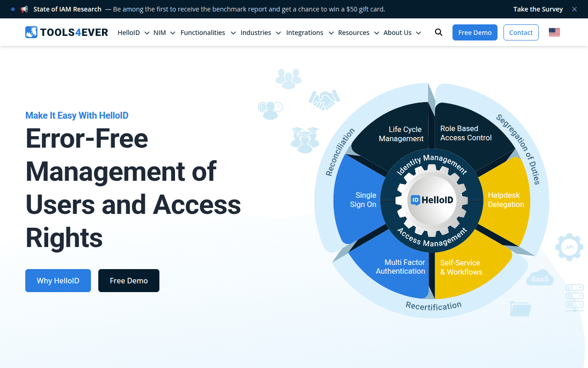Click the handshake icon
588x368 pixels.
323,100
